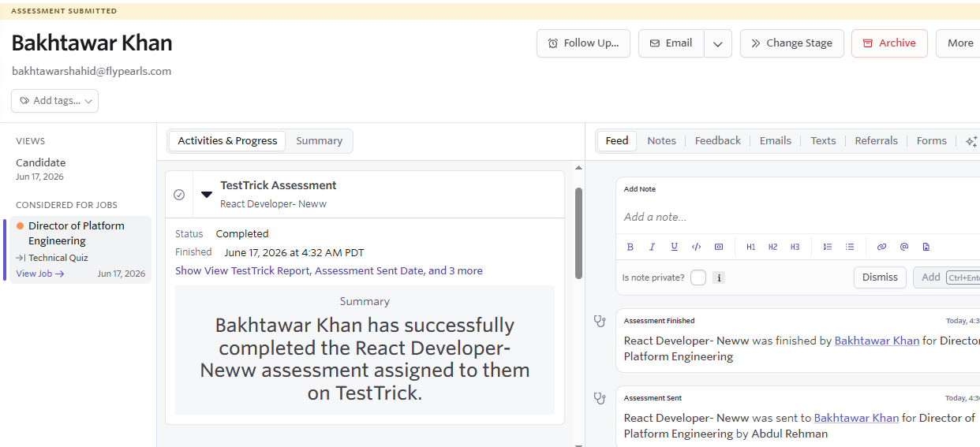Set Heading 1 style in note
The width and height of the screenshot is (980, 447).
[x=750, y=247]
